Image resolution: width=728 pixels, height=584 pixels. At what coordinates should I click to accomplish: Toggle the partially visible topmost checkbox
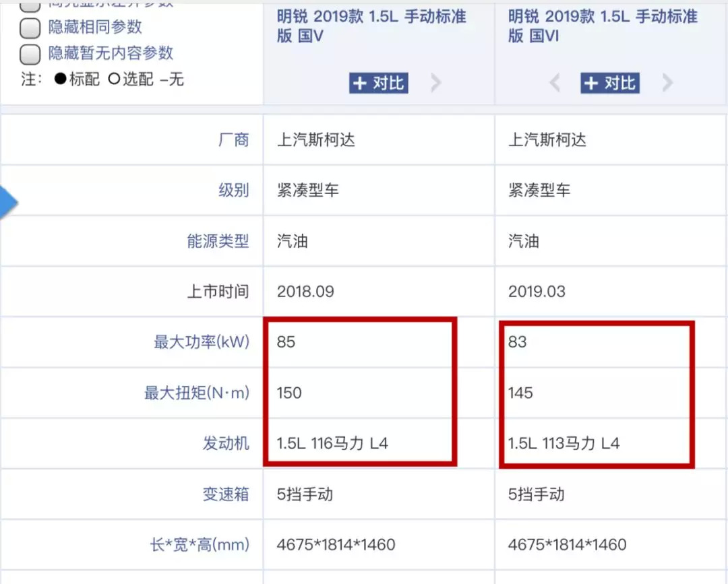coord(30,5)
